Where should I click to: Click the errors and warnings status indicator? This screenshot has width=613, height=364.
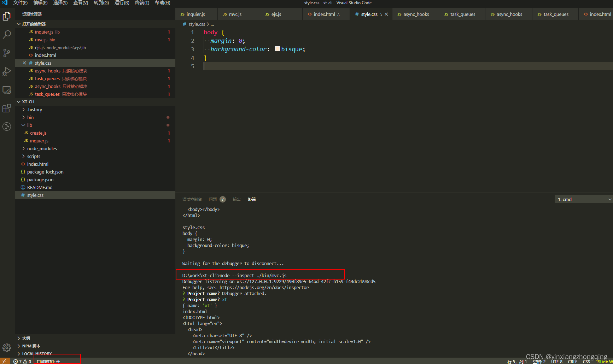coord(22,361)
